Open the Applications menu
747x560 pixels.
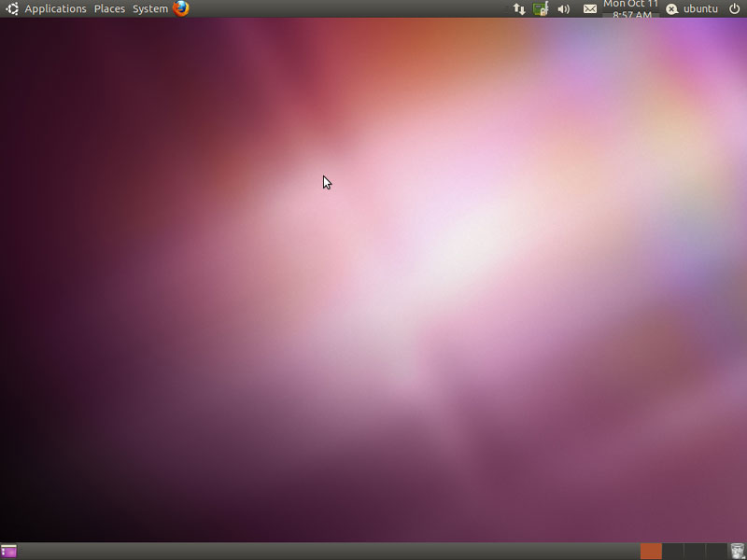(x=55, y=8)
